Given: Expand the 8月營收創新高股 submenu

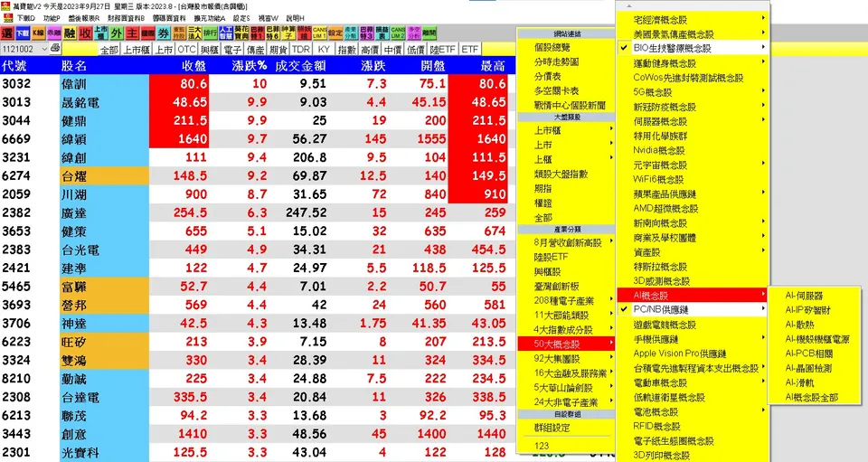Looking at the screenshot, I should click(567, 242).
